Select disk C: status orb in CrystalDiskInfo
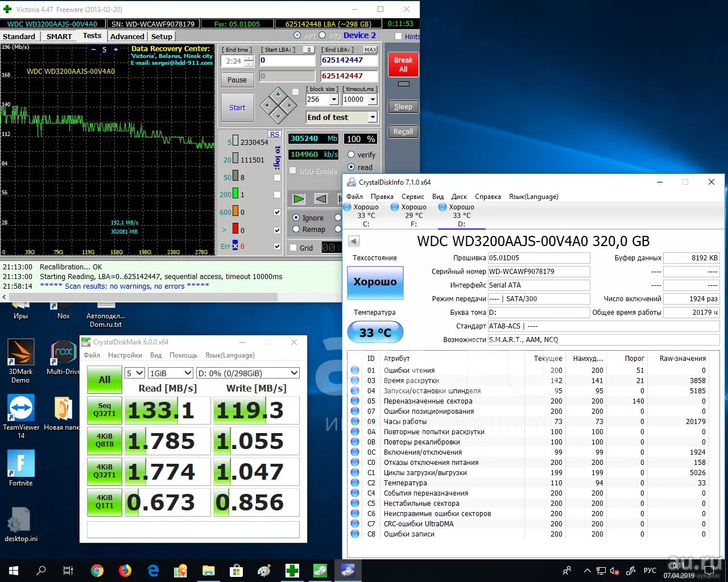 click(348, 207)
